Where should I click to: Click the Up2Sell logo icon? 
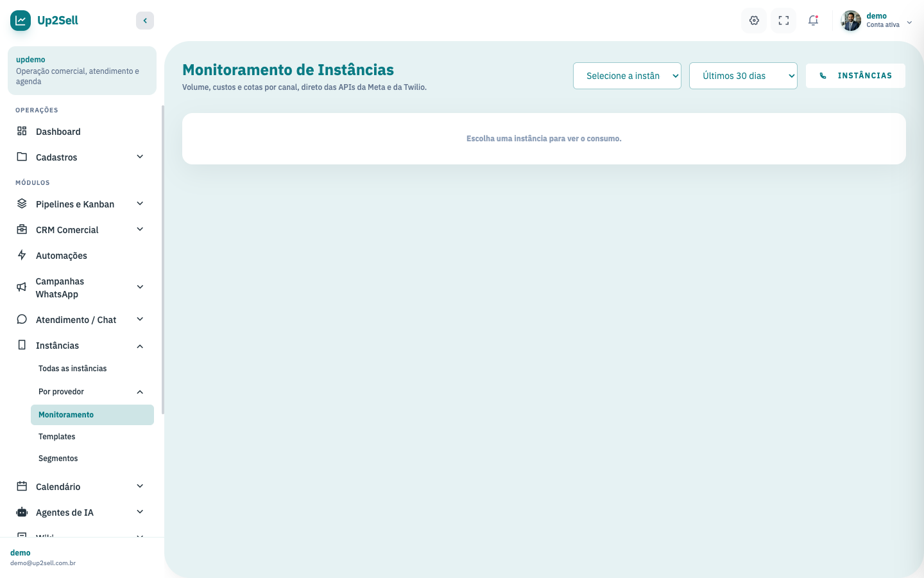[x=21, y=21]
